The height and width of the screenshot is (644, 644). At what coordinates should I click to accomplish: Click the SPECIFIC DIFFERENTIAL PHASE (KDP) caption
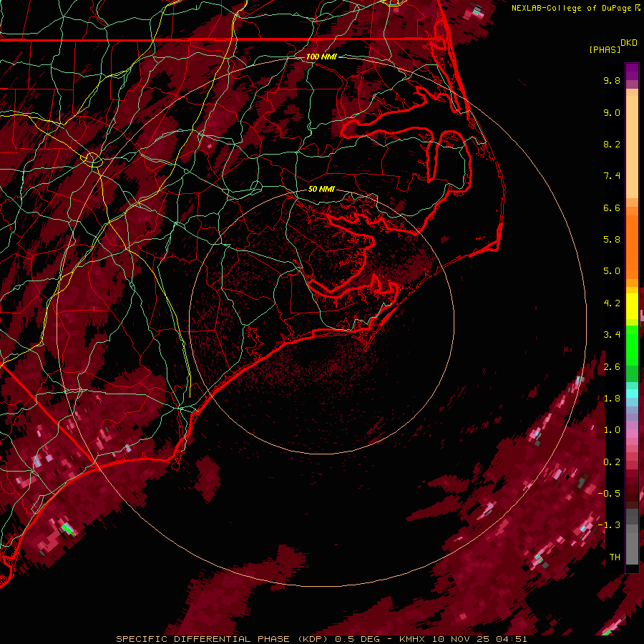[223, 639]
